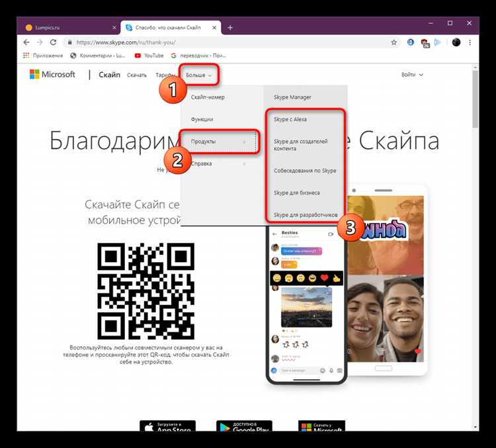Reload the Skype page
Image resolution: width=496 pixels, height=448 pixels.
coord(53,42)
